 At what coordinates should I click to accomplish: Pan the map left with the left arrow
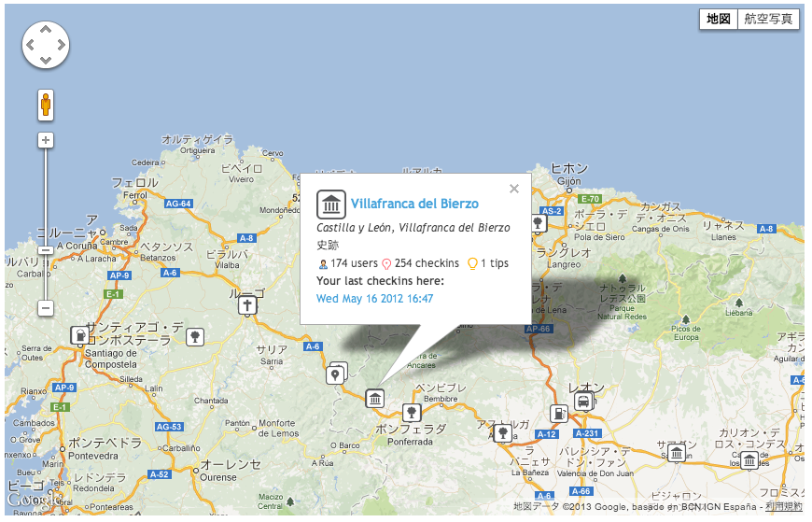pos(30,45)
